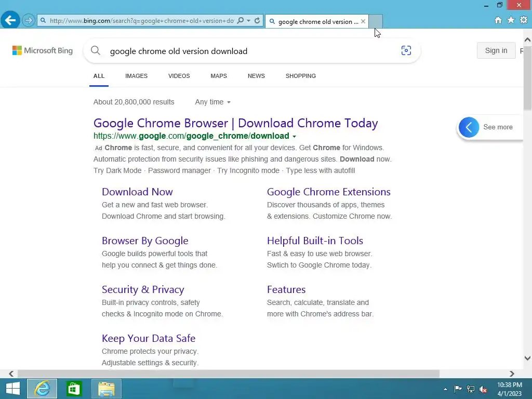
Task: Expand the arrow beside the google.com URL
Action: (x=294, y=137)
